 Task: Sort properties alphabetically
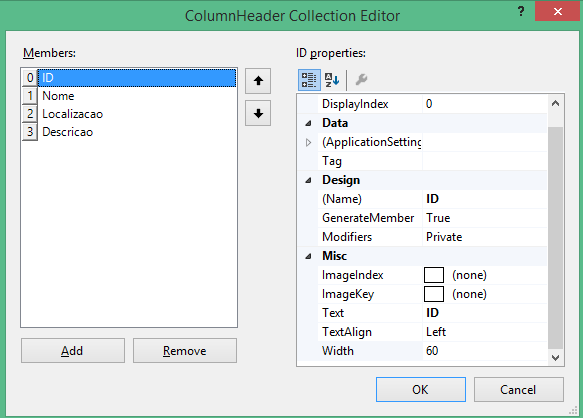(332, 80)
